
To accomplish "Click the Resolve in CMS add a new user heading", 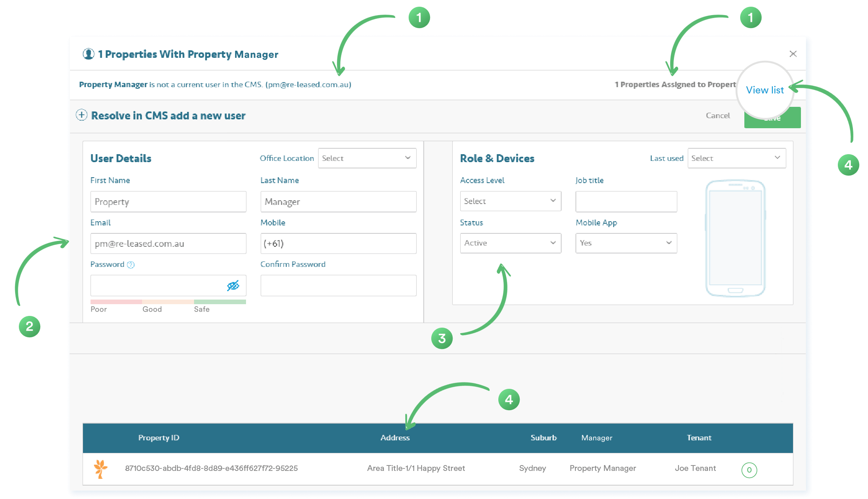I will click(x=168, y=116).
